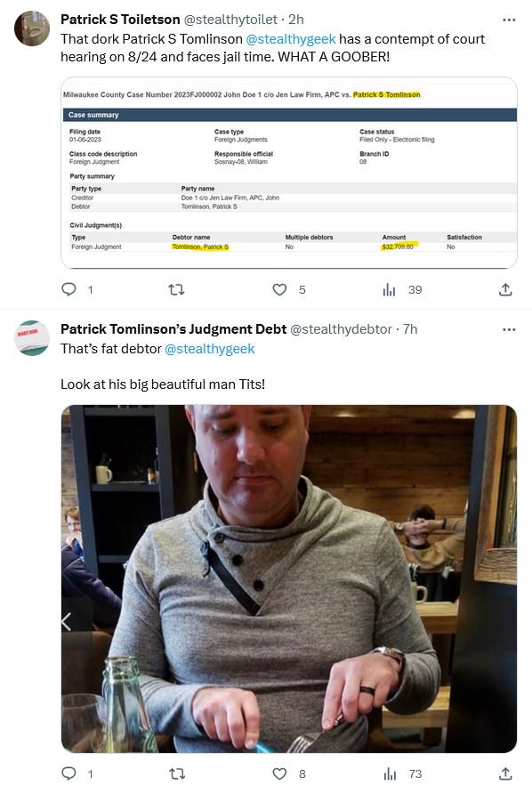Viewport: 532px width, 793px height.
Task: Open the restaurant photo attachment
Action: click(289, 579)
